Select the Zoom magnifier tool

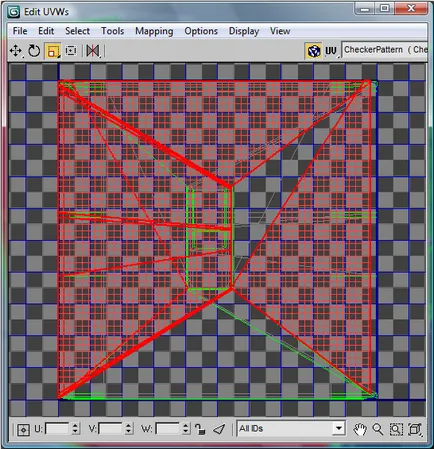coord(378,429)
